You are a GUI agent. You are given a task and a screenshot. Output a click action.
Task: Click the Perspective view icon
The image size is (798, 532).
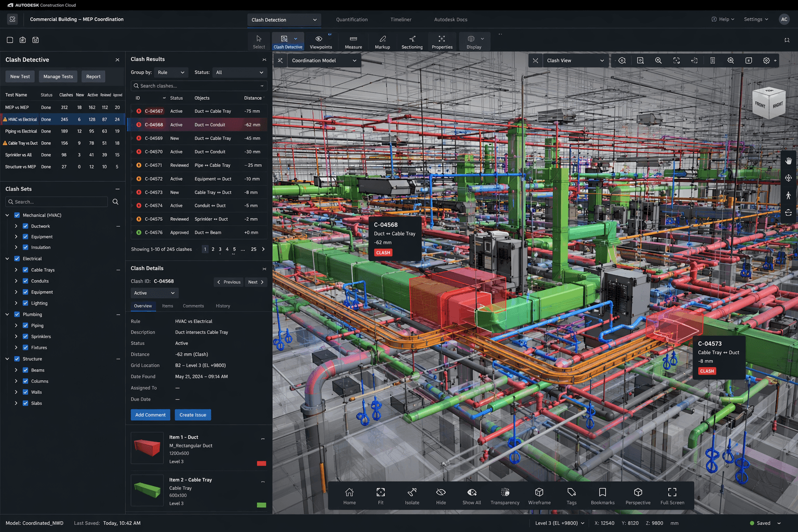(638, 496)
